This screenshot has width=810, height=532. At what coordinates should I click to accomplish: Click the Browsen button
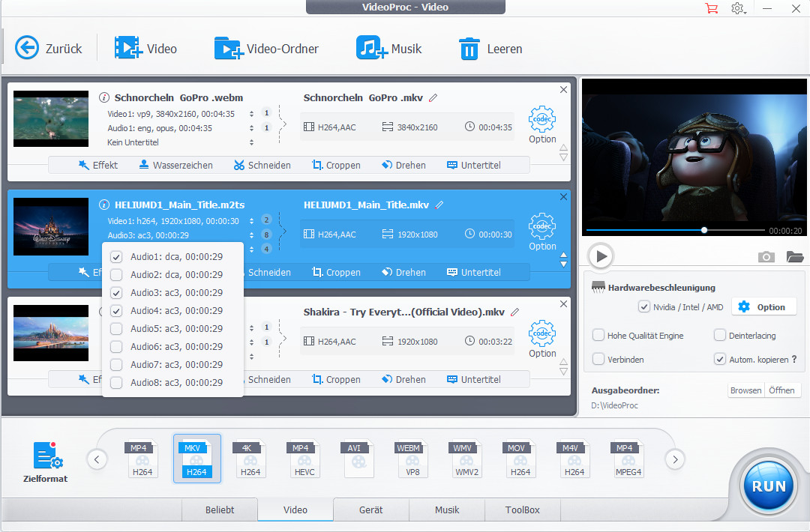(x=745, y=390)
